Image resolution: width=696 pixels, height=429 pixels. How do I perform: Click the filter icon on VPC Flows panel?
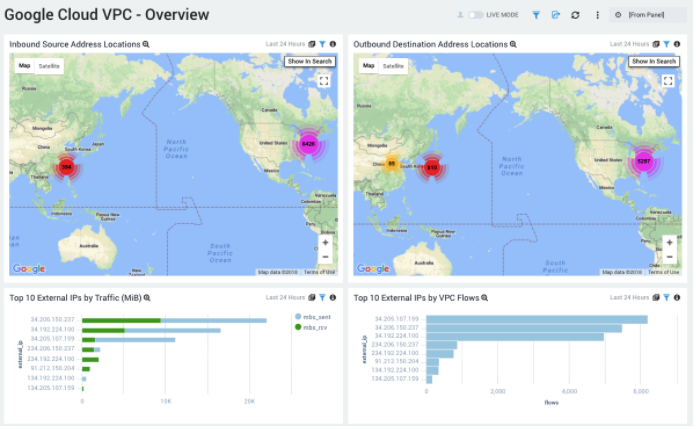pos(667,298)
